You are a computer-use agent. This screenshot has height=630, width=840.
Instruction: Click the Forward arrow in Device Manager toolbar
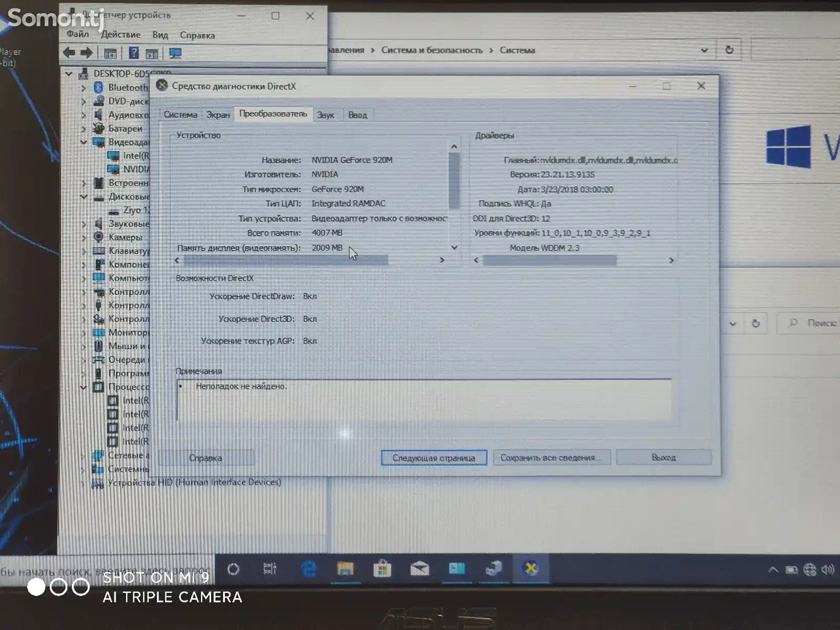tap(87, 52)
